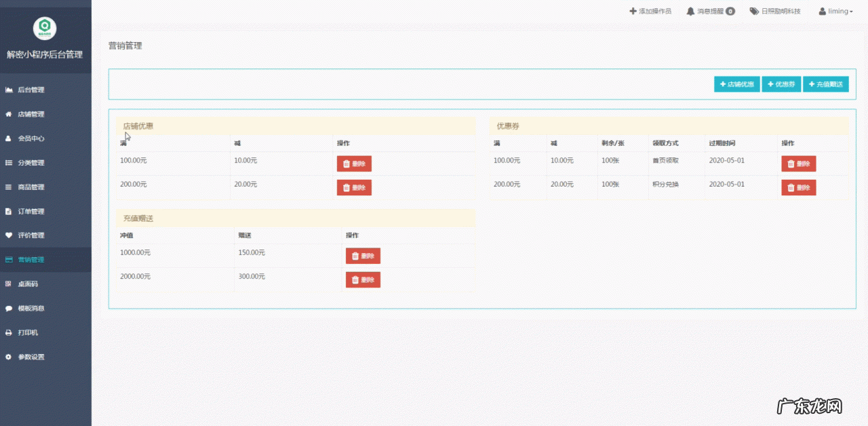Click the gear icon for 参数设置
Viewport: 868px width, 426px height.
[x=9, y=357]
